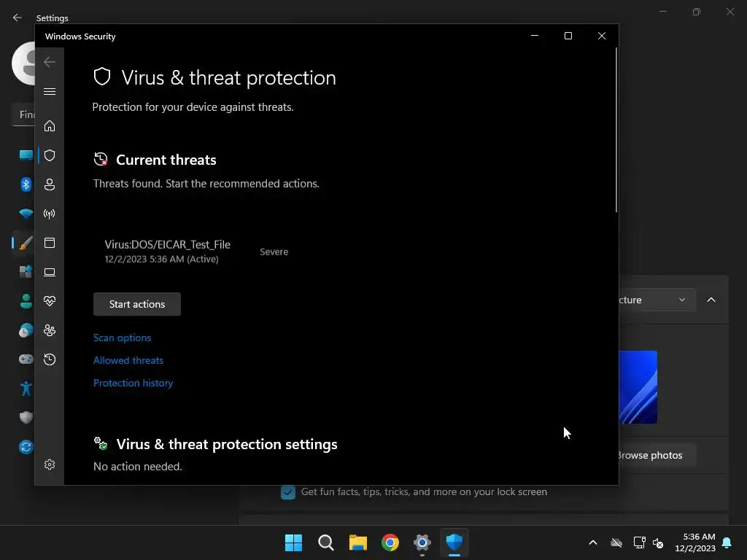
Task: Open Protection history link
Action: point(133,383)
